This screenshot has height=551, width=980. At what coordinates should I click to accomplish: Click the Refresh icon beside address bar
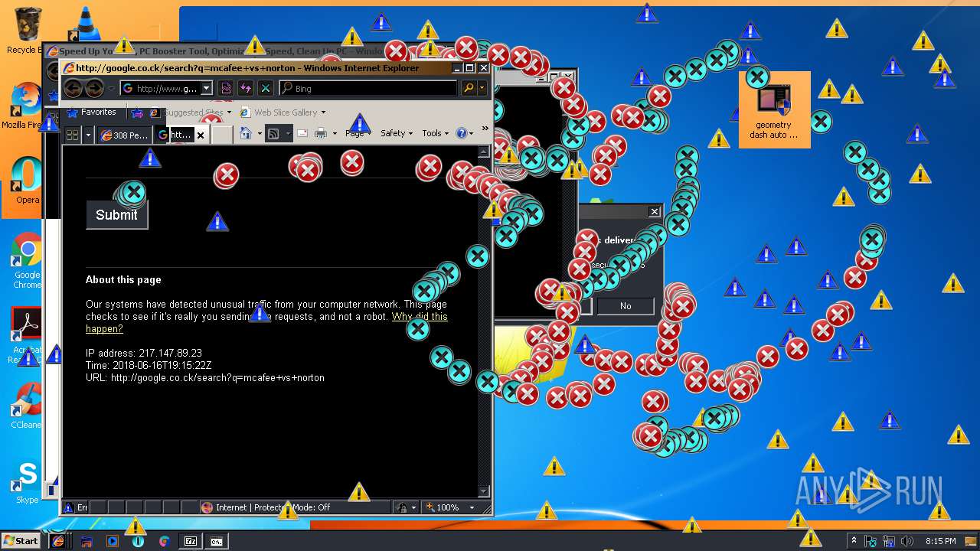(x=246, y=88)
